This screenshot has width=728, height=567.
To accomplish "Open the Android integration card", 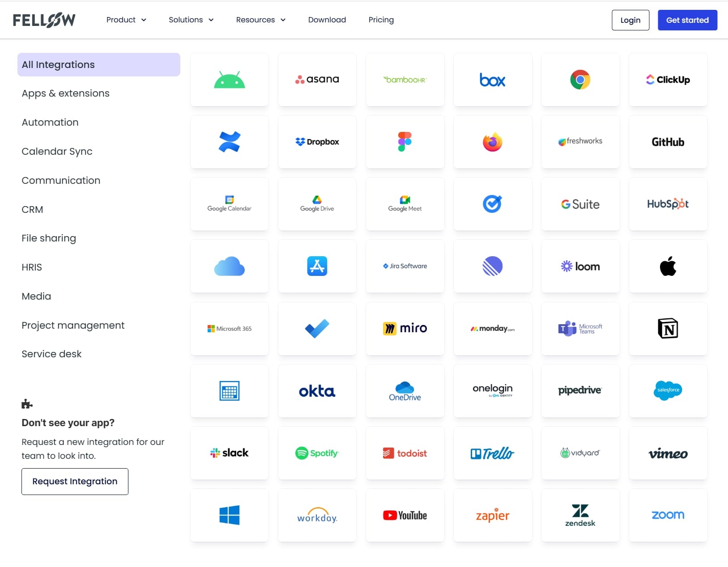I will point(230,80).
